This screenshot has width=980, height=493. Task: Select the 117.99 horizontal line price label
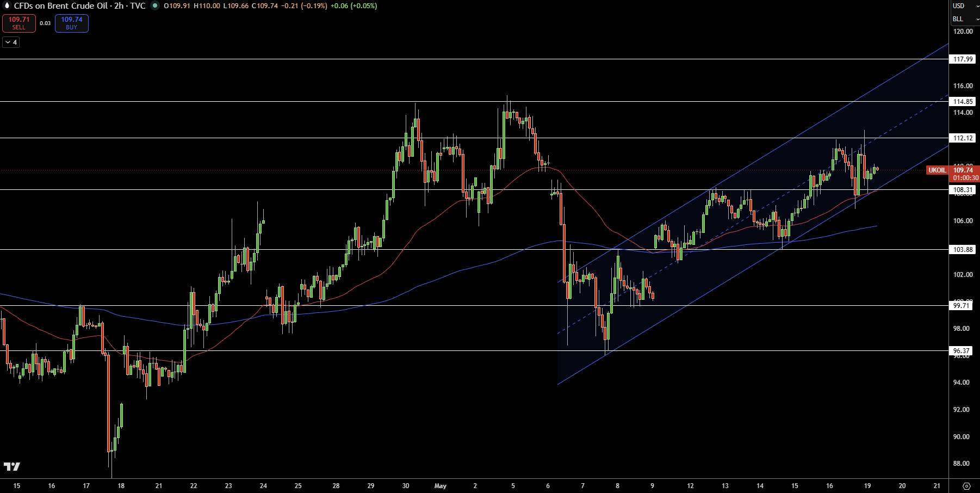(963, 59)
